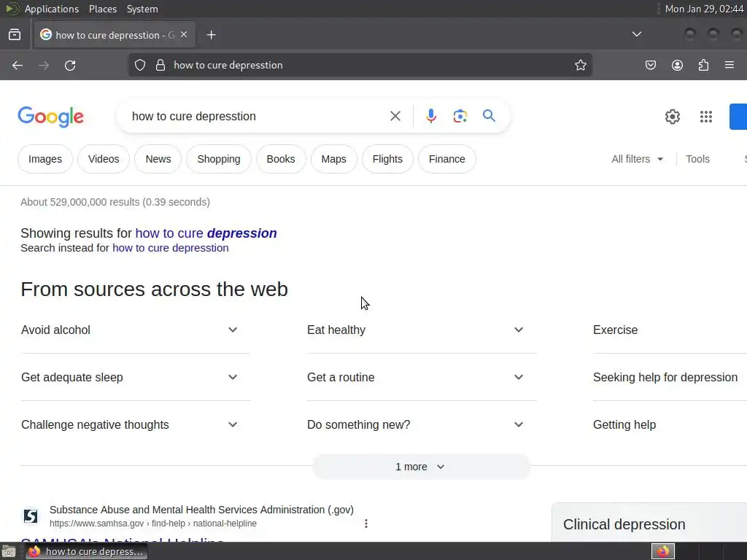Screen dimensions: 747x560
Task: Expand Get adequate sleep
Action: pyautogui.click(x=136, y=377)
